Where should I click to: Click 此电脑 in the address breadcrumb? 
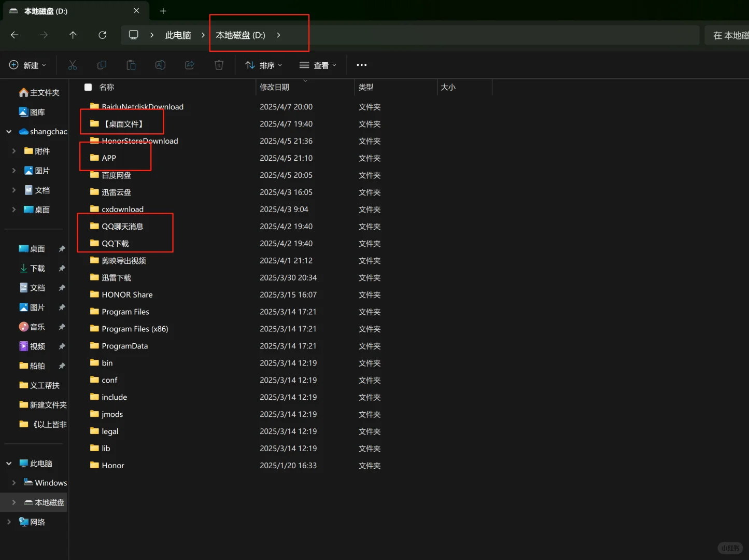178,35
